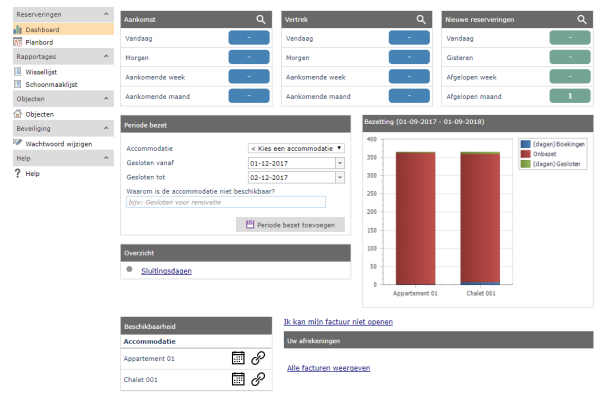The height and width of the screenshot is (407, 607).
Task: Open the Sluitingsdagen link
Action: click(x=166, y=271)
